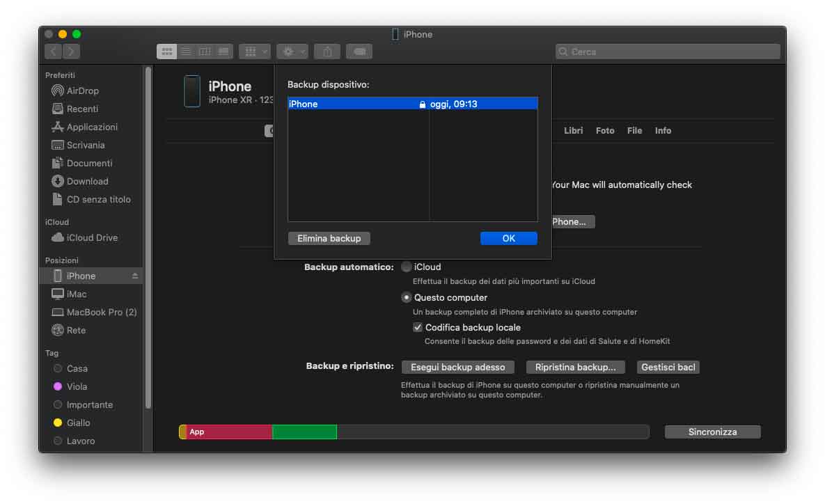
Task: Select iPhone under Posizioni
Action: click(x=91, y=276)
